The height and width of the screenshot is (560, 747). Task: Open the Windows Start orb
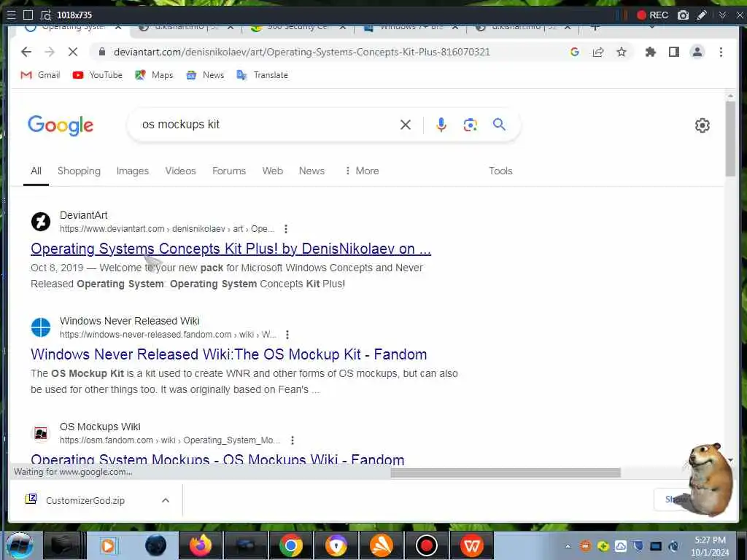20,545
